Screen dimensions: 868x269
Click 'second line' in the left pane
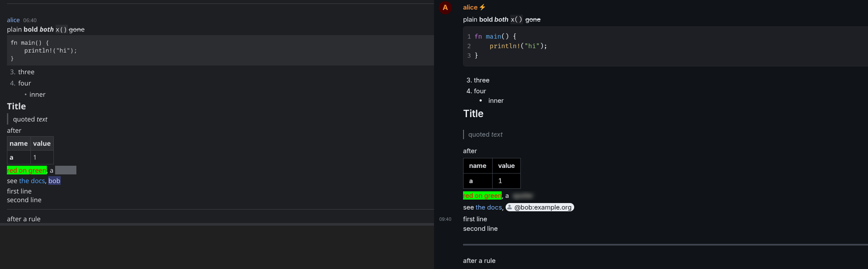pyautogui.click(x=24, y=200)
